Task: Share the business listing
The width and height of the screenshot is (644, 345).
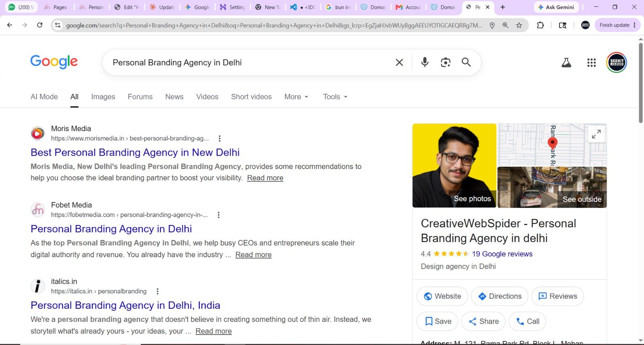Action: point(483,321)
